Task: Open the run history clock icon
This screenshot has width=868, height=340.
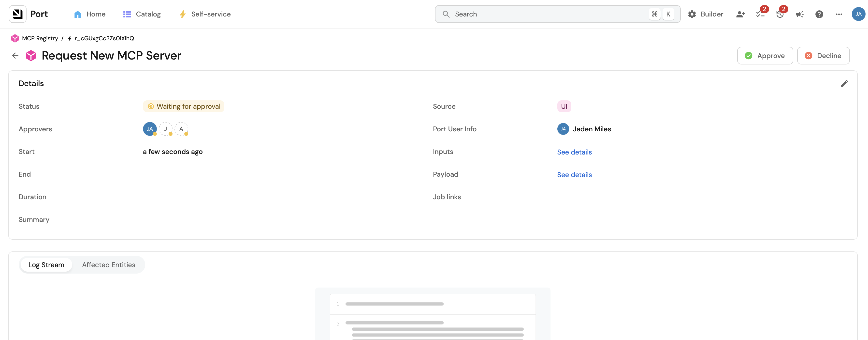Action: point(780,14)
